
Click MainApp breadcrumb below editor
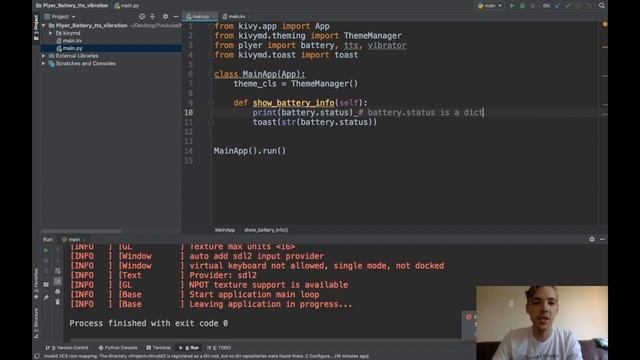(x=225, y=230)
